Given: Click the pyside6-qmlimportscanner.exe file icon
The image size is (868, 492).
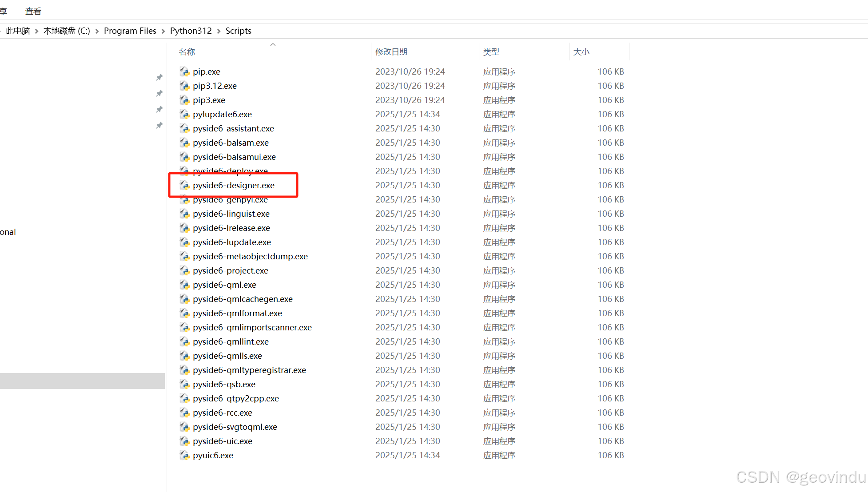Looking at the screenshot, I should 184,327.
